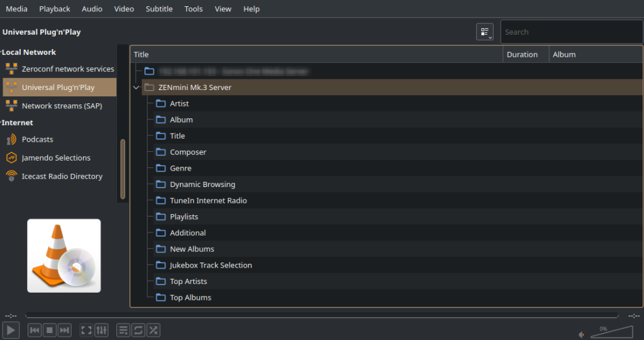The image size is (644, 340).
Task: Toggle fullscreen mode icon
Action: [86, 330]
